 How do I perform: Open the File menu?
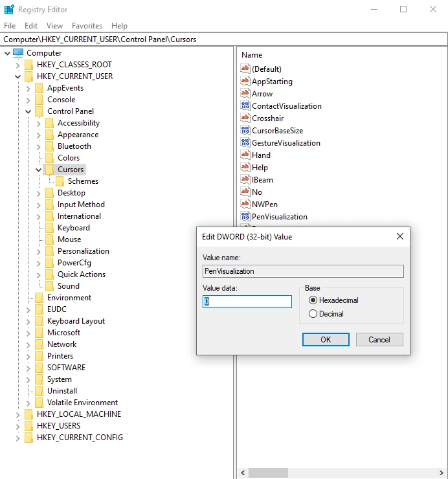click(x=10, y=26)
